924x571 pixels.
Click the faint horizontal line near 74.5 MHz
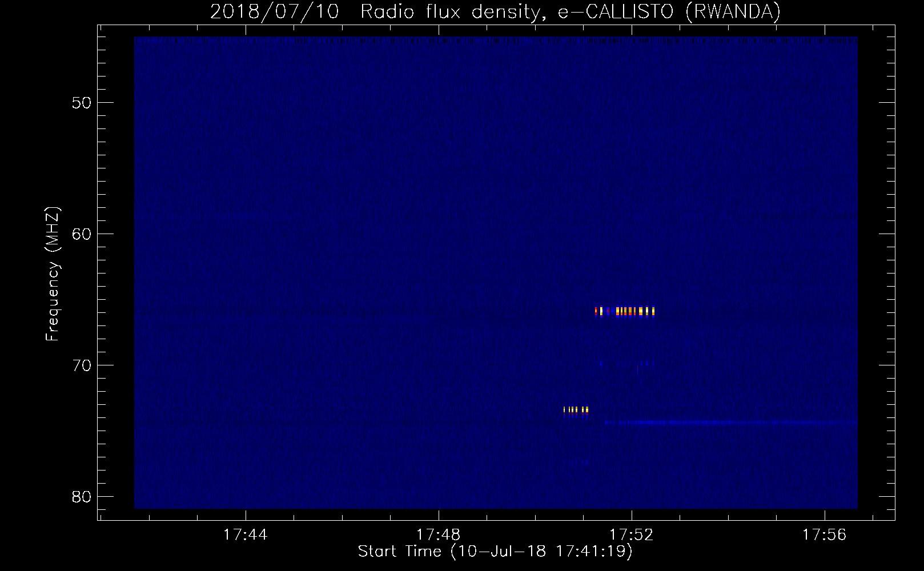pos(731,423)
